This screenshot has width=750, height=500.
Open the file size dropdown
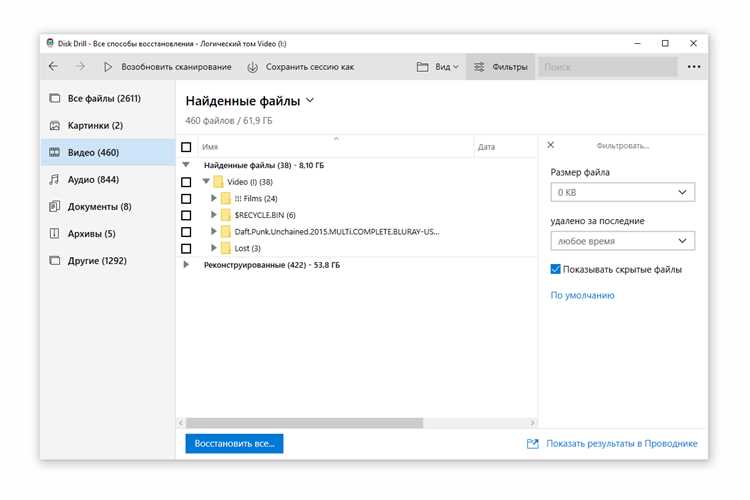tap(622, 192)
